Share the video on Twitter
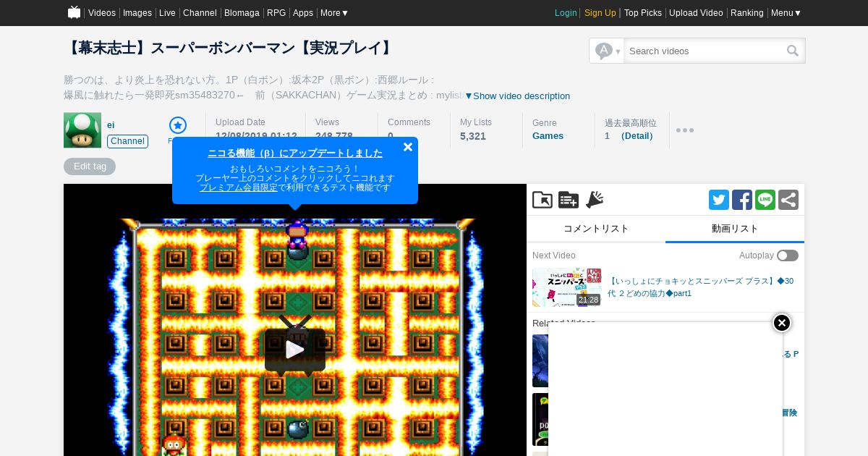Image resolution: width=868 pixels, height=456 pixels. [719, 200]
